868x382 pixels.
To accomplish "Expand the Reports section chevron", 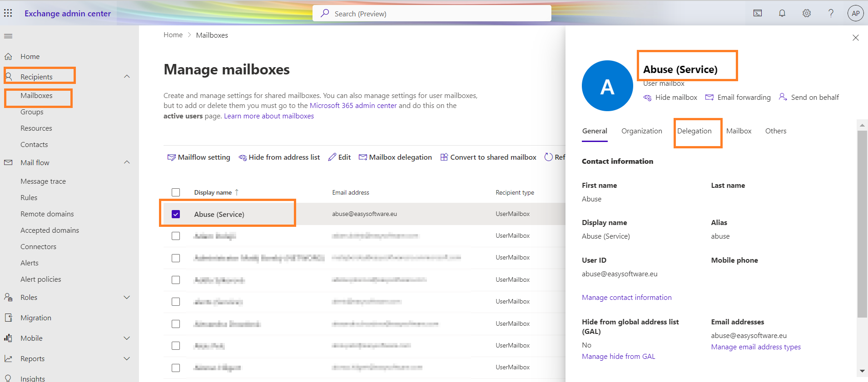I will pos(127,358).
